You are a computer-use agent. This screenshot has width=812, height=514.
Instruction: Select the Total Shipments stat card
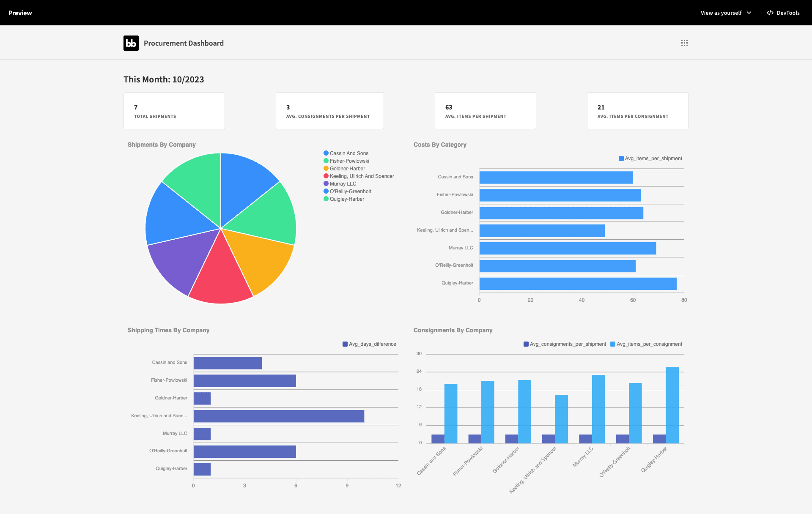click(174, 111)
